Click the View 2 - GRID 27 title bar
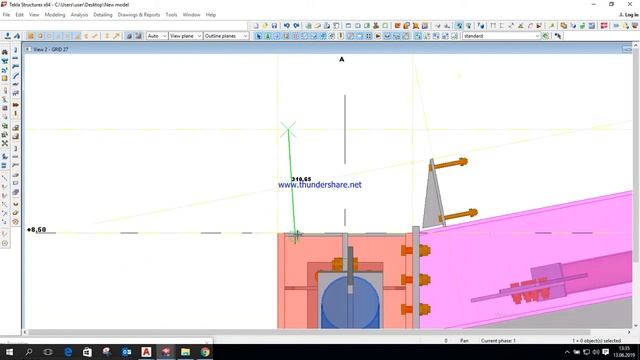 coord(327,49)
